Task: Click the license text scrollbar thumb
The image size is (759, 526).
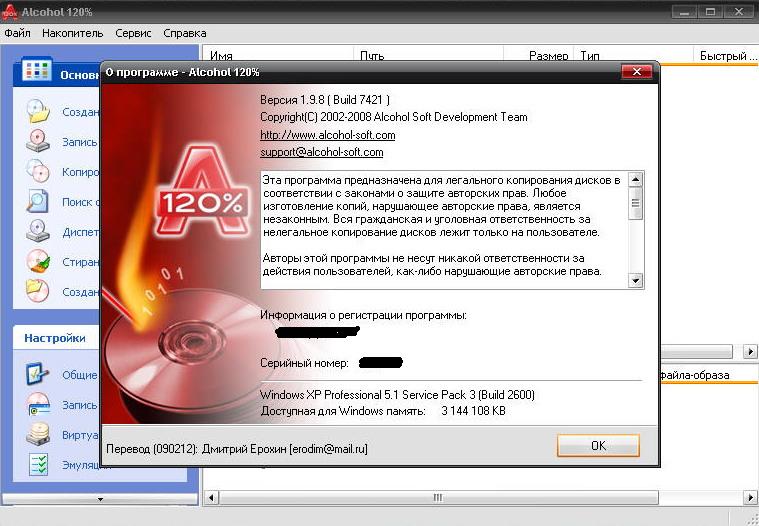Action: click(x=636, y=203)
